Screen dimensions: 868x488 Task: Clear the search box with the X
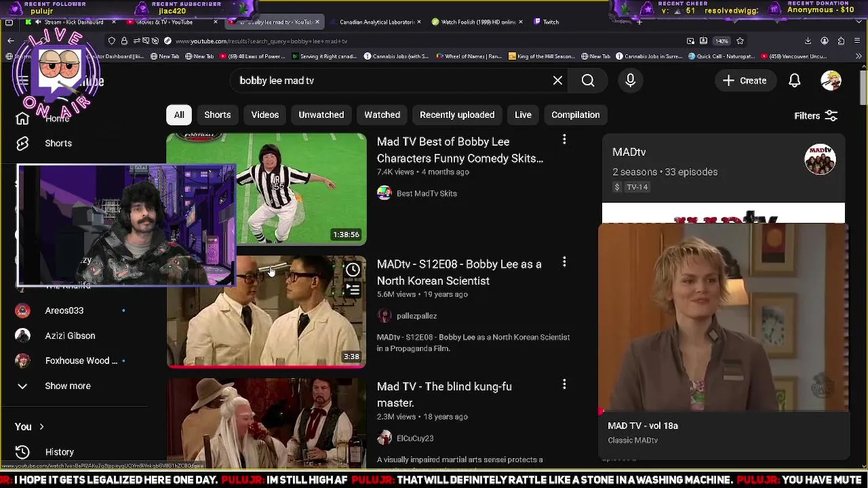557,81
